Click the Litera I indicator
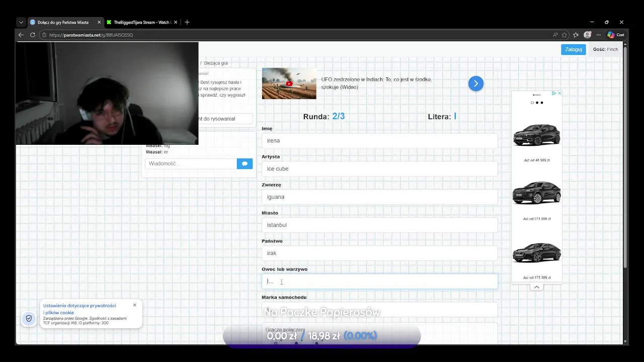 pyautogui.click(x=442, y=116)
